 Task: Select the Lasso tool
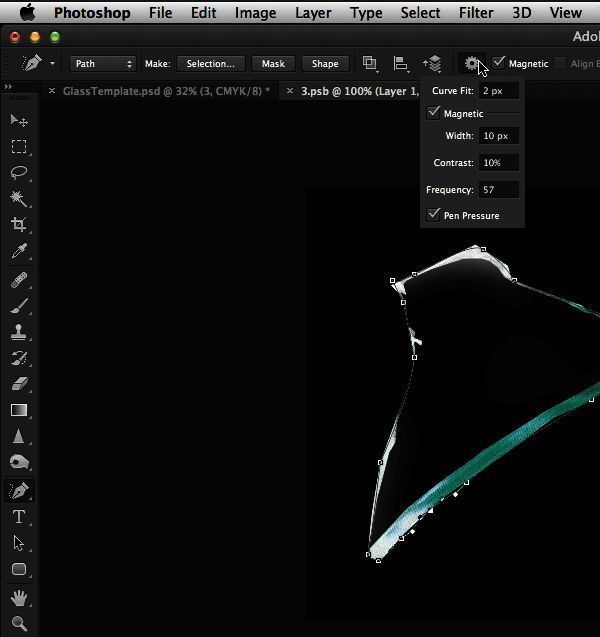[x=19, y=172]
